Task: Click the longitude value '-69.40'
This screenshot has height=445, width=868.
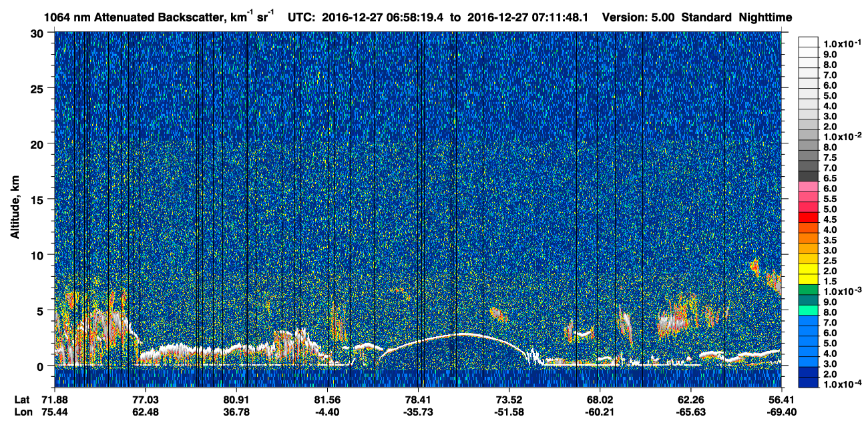Action: pyautogui.click(x=781, y=412)
